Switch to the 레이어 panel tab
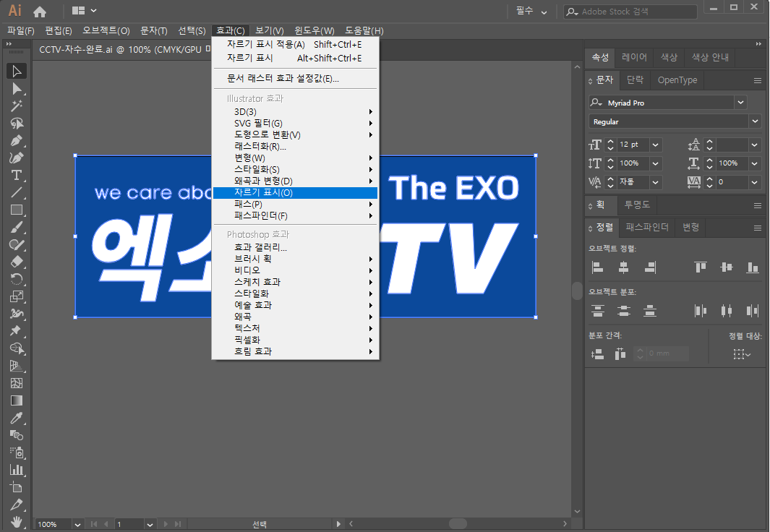The width and height of the screenshot is (770, 532). point(634,57)
